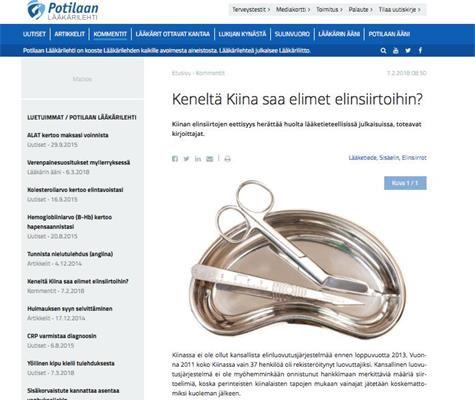Share article via Twitter icon
The image size is (475, 400).
point(186,159)
